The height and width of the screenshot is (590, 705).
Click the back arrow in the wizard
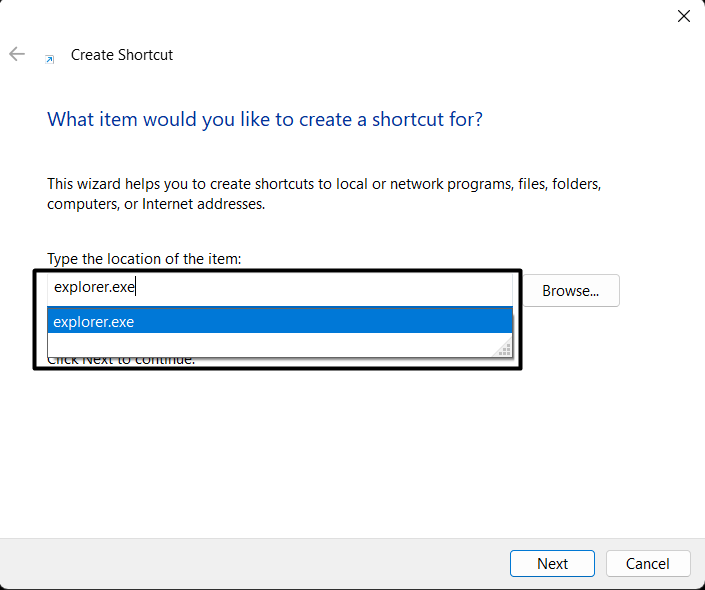click(x=17, y=55)
